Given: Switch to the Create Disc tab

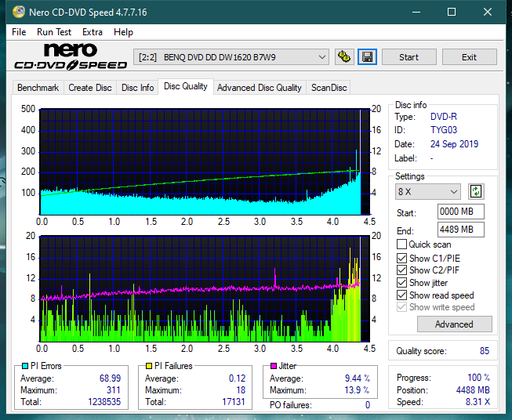Looking at the screenshot, I should (x=90, y=88).
